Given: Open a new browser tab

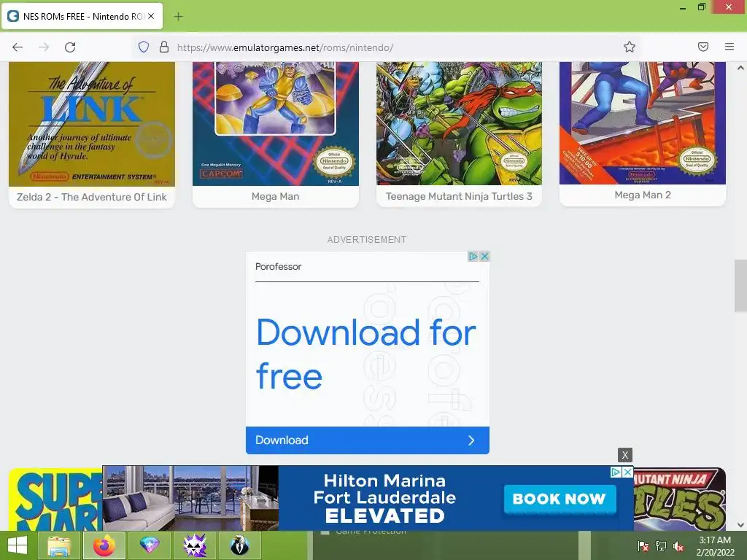Looking at the screenshot, I should point(178,17).
